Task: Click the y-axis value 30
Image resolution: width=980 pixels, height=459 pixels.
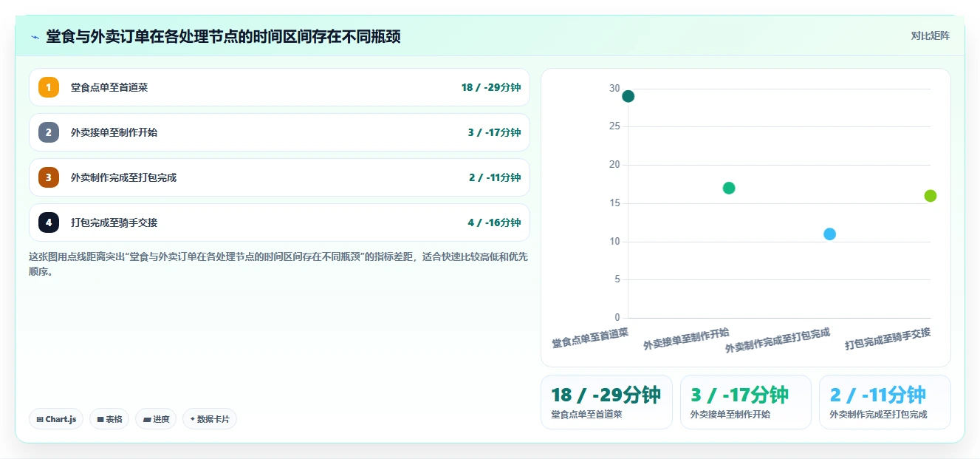Action: click(614, 89)
